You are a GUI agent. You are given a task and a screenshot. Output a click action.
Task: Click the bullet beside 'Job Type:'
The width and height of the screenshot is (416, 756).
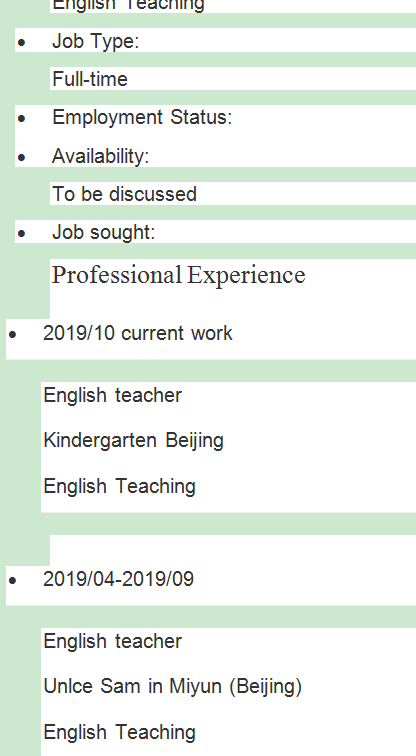click(21, 42)
